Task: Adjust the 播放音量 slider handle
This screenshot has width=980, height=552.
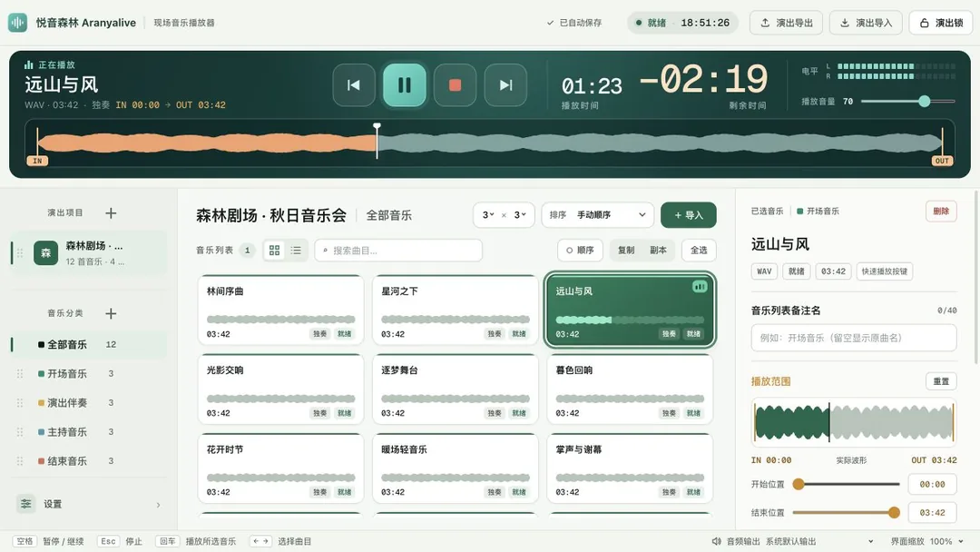Action: tap(925, 102)
